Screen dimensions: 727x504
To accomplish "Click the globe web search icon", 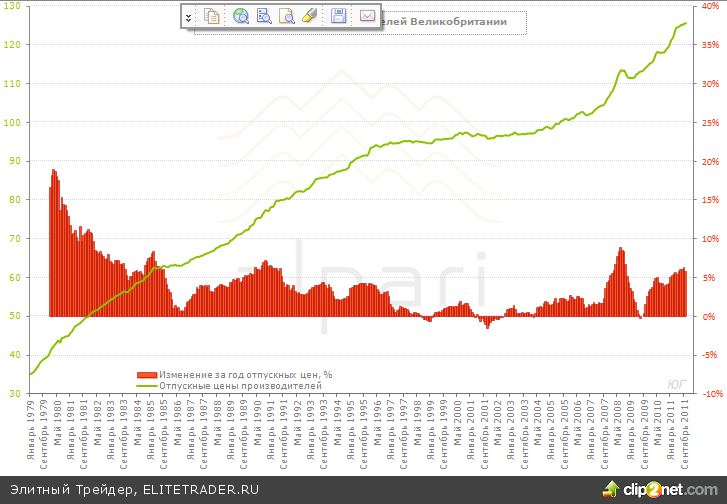I will (x=240, y=16).
